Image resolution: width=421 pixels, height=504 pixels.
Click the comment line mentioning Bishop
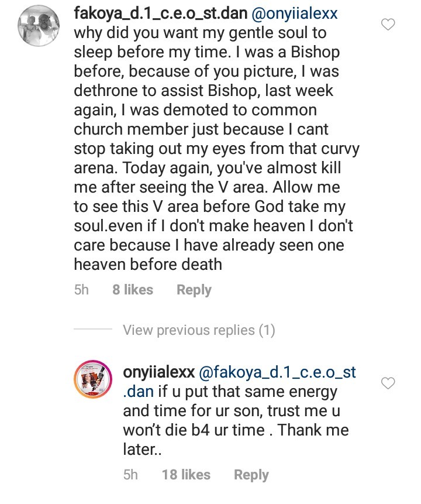tap(205, 52)
